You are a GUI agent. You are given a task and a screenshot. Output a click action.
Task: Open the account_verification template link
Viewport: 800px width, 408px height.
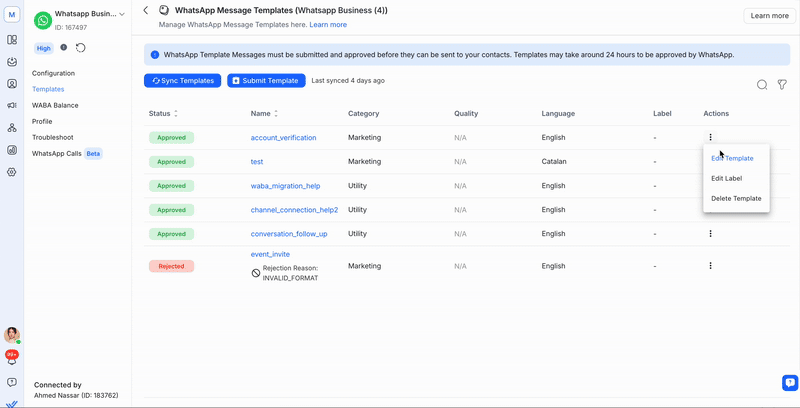tap(283, 138)
